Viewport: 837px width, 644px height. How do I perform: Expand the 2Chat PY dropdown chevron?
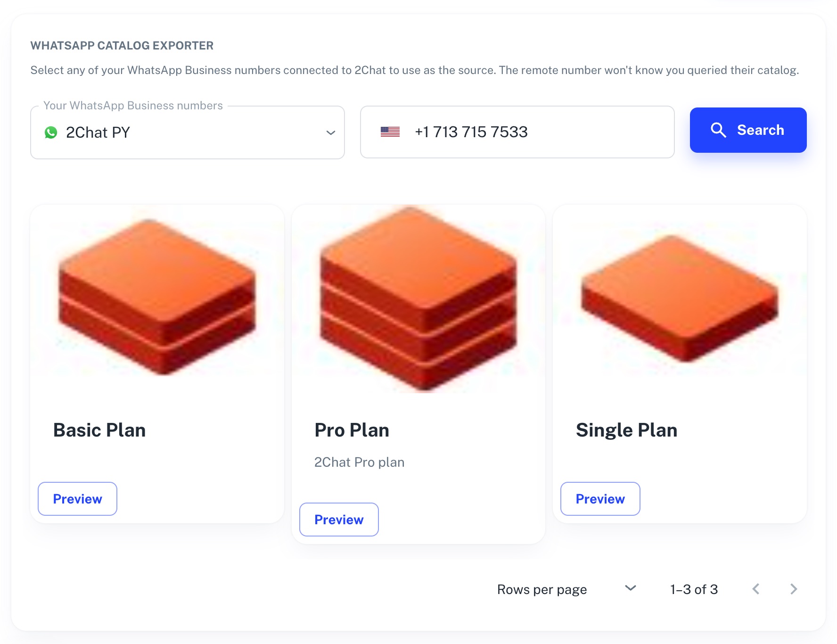point(331,132)
